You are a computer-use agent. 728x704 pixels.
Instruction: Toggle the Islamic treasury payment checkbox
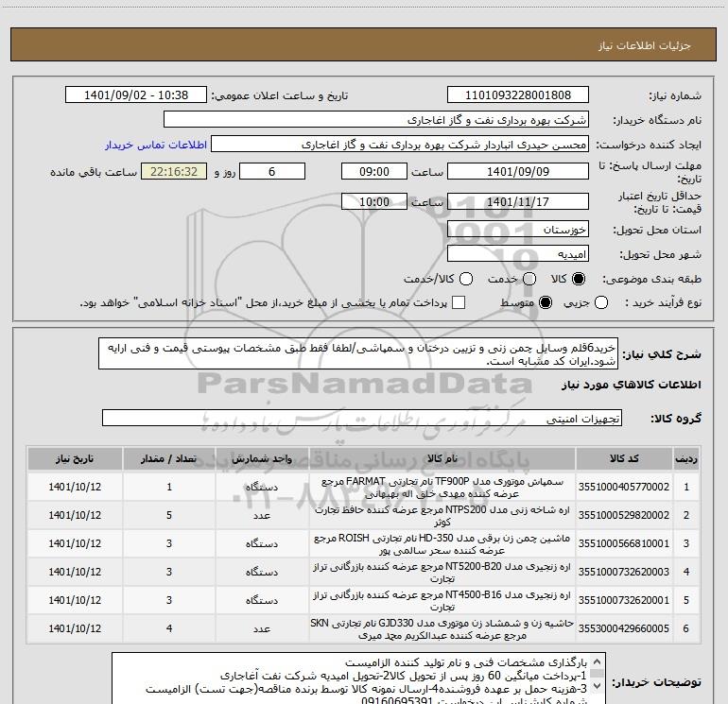point(459,302)
